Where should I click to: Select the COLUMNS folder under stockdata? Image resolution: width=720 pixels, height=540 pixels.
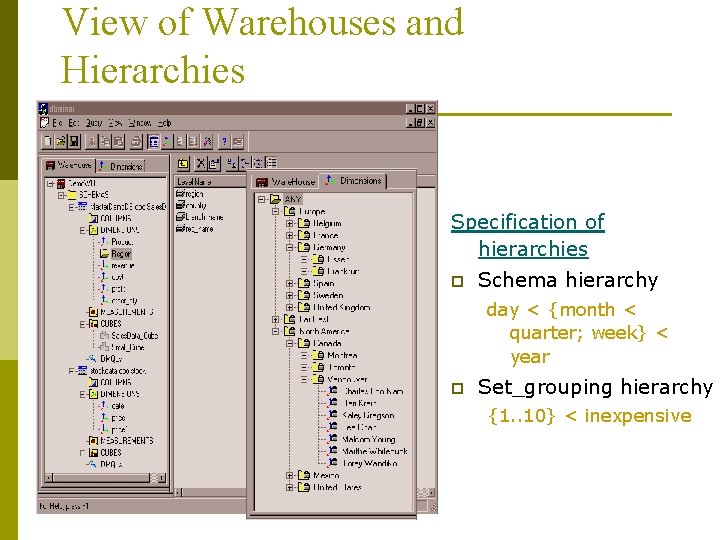coord(116,382)
